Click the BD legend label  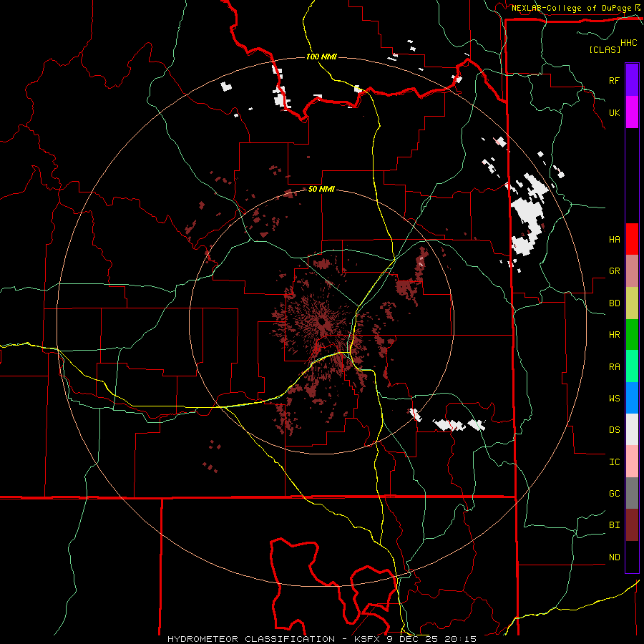pos(614,303)
